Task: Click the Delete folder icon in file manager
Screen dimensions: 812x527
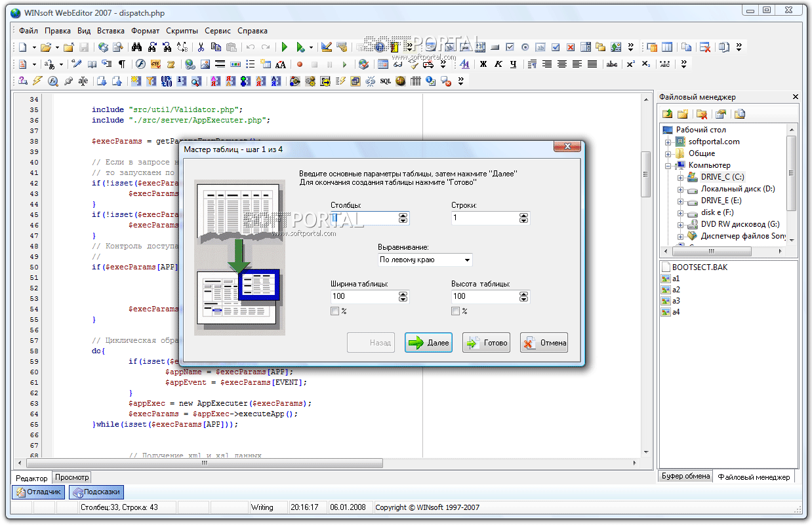Action: pyautogui.click(x=702, y=114)
